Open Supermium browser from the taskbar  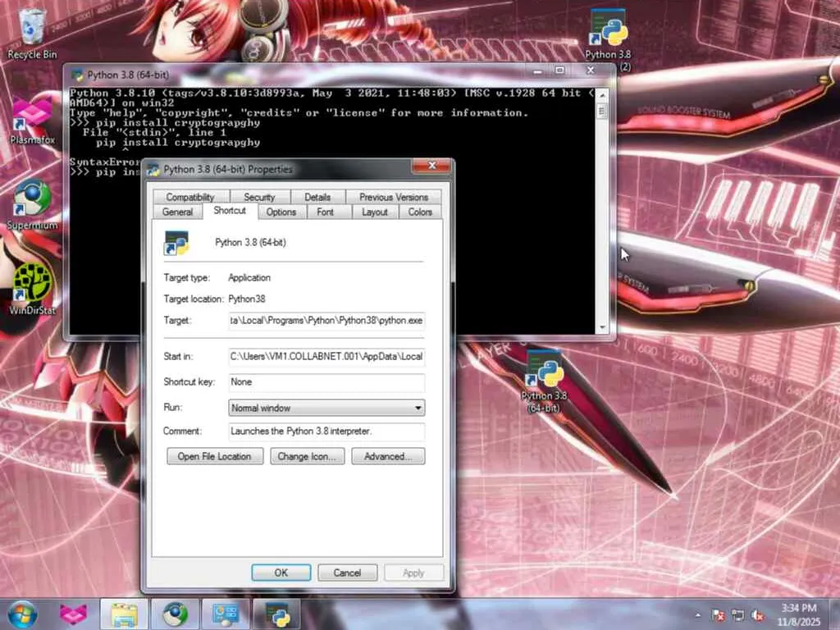tap(175, 614)
